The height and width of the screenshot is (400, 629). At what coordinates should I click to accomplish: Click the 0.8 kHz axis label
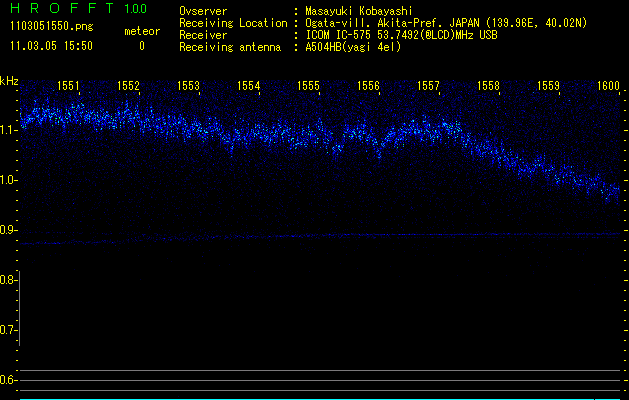7,280
